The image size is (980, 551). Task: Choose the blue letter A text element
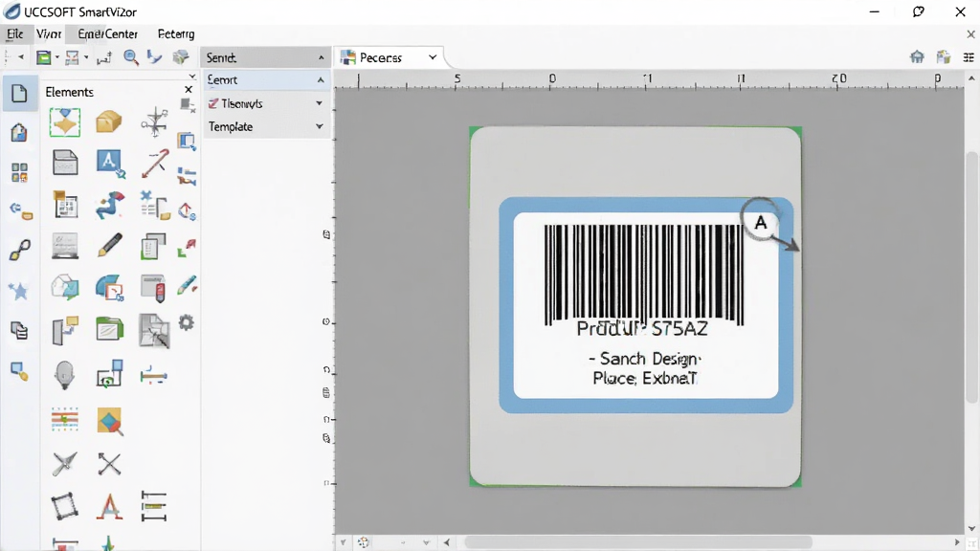[110, 163]
